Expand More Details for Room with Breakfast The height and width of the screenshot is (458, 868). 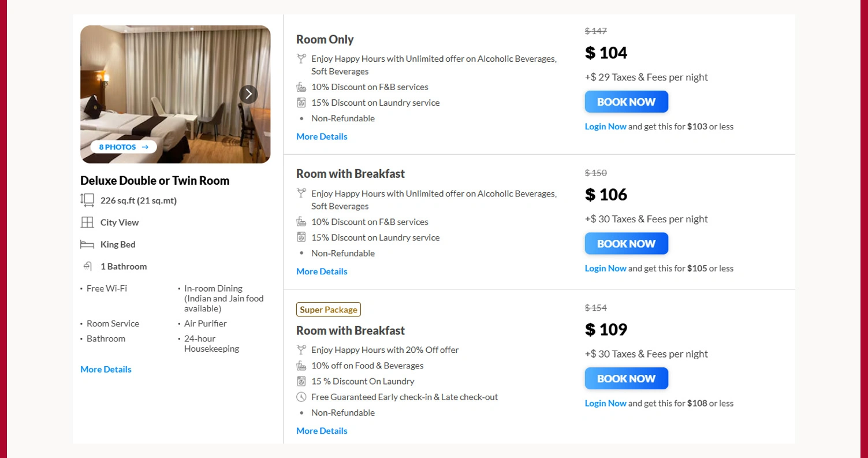click(x=321, y=271)
